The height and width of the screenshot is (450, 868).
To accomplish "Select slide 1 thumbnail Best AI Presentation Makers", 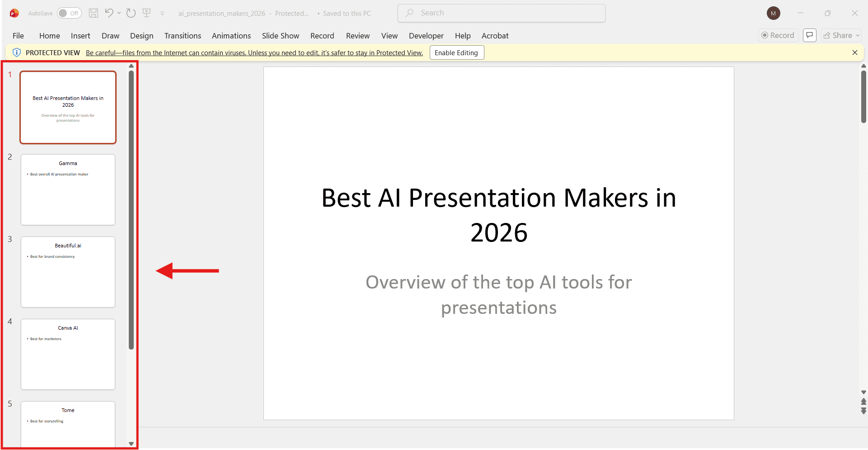I will pyautogui.click(x=68, y=108).
